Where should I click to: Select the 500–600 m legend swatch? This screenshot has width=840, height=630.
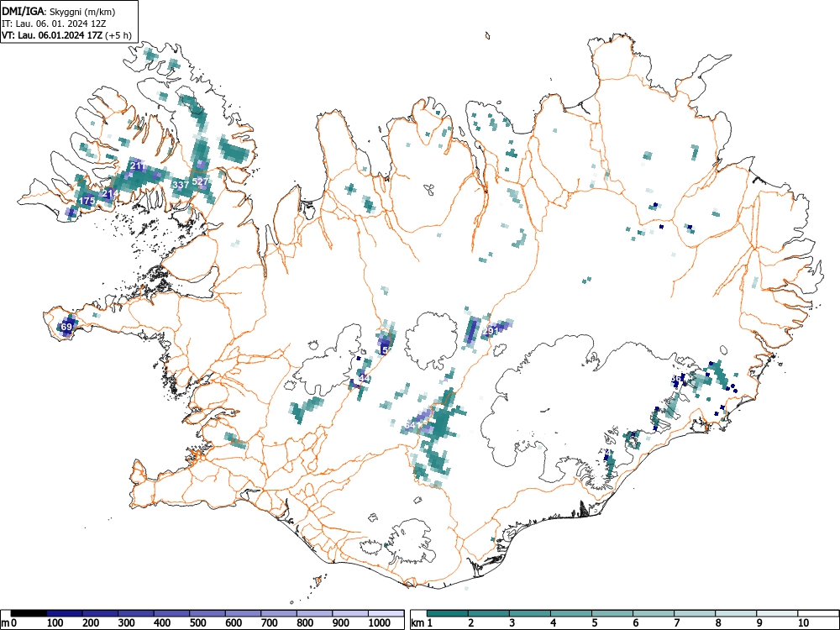coord(207,613)
